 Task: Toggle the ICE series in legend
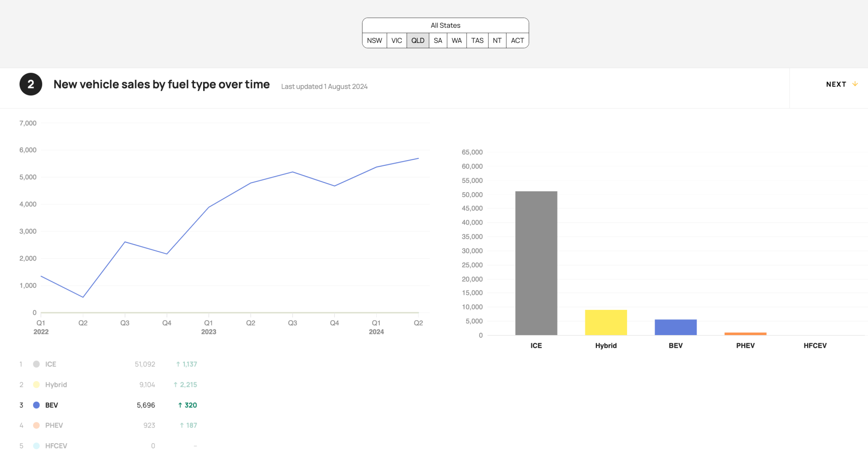point(108,364)
